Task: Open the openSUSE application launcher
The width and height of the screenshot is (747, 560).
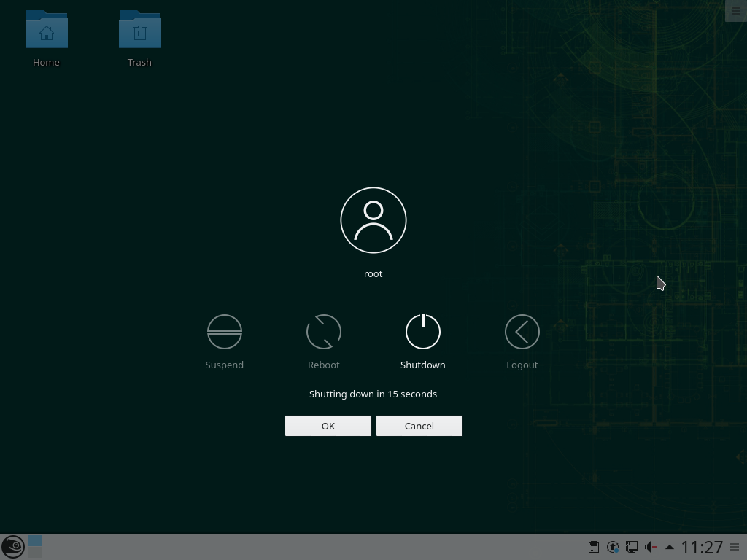Action: point(12,546)
